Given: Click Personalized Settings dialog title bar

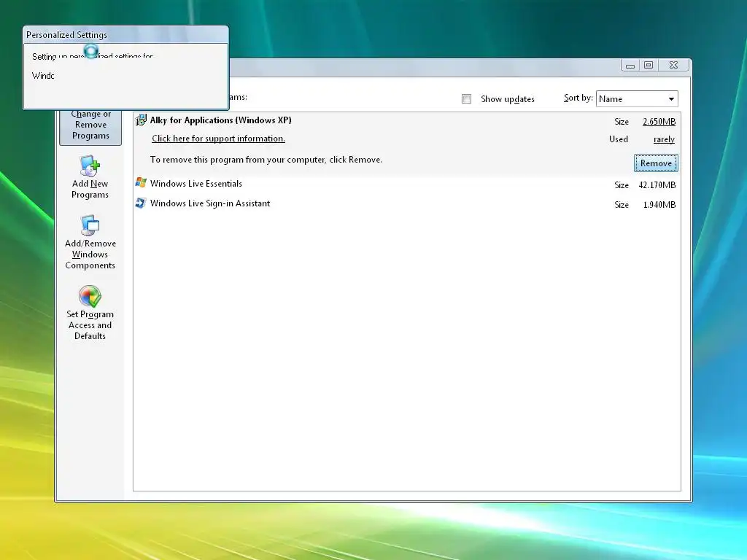Looking at the screenshot, I should click(x=125, y=35).
